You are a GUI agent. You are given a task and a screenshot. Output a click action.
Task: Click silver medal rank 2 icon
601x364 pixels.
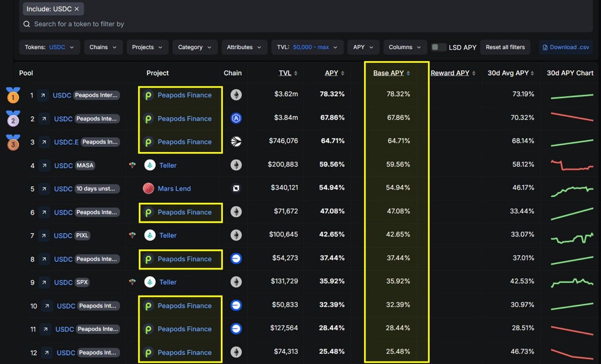(x=13, y=119)
